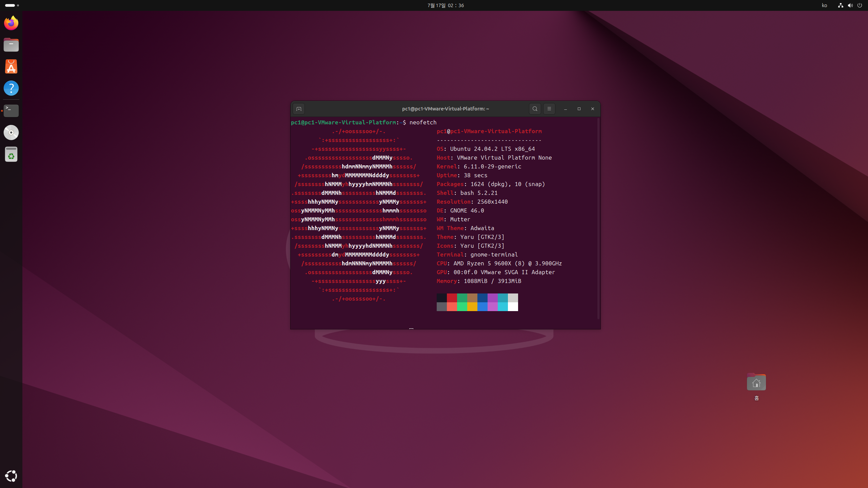Click the Resolution: 2560x1440 line
The height and width of the screenshot is (488, 868).
472,202
